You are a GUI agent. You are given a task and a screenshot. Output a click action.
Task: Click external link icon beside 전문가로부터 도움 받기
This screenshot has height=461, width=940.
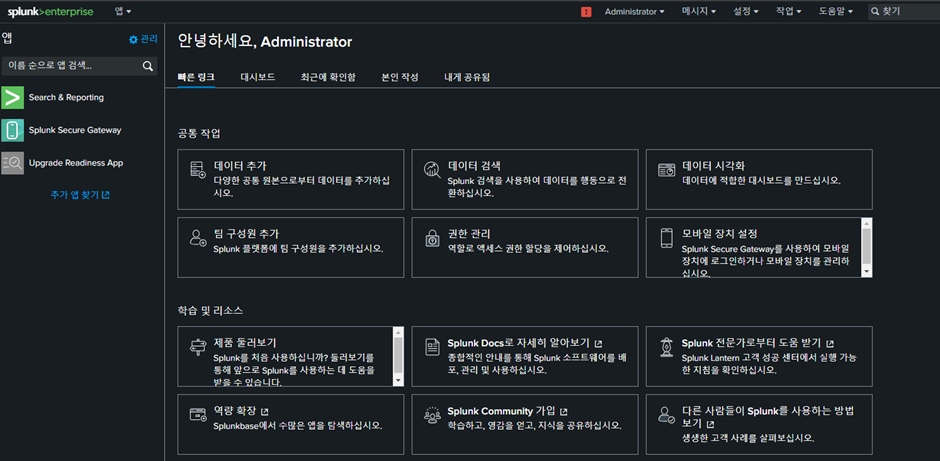click(830, 344)
